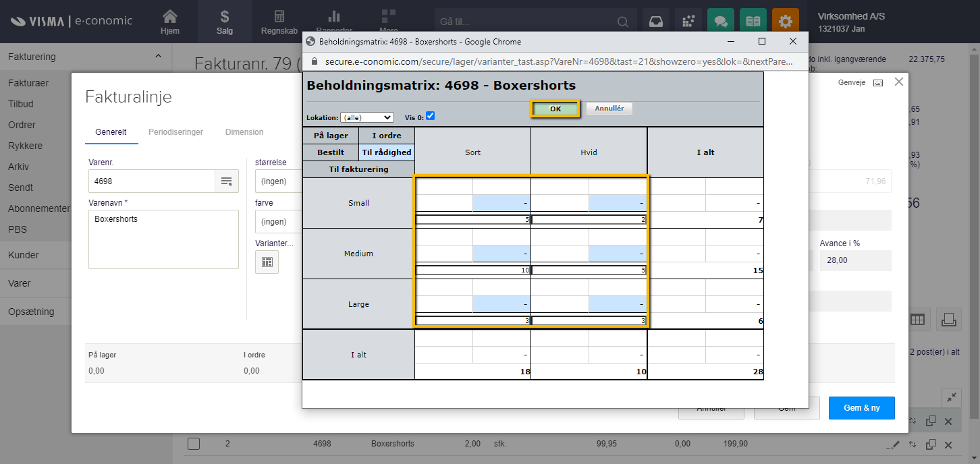Viewport: 980px width, 464px height.
Task: Click the Varenr. field containing 4698
Action: [x=152, y=181]
